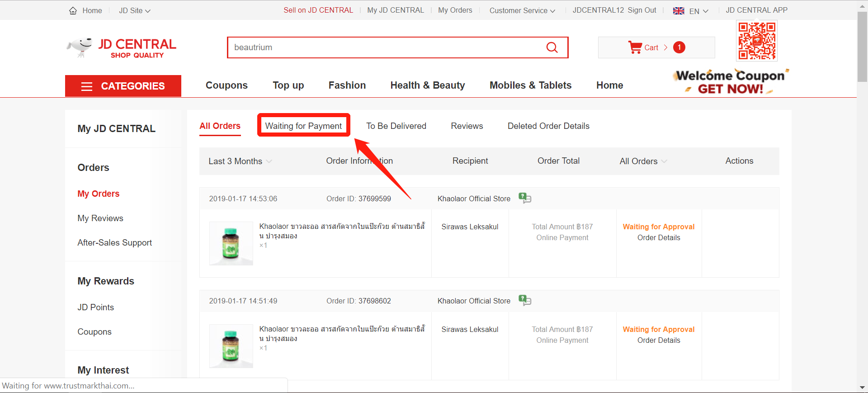Open Order Details for order 37698602
The height and width of the screenshot is (393, 868).
pyautogui.click(x=659, y=340)
